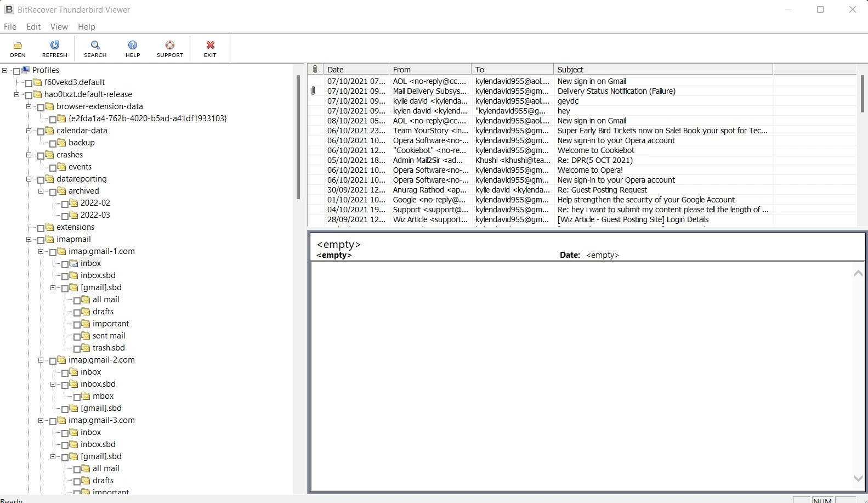Tick the checkbox beside imapmail folder
The image size is (868, 503).
tap(41, 240)
